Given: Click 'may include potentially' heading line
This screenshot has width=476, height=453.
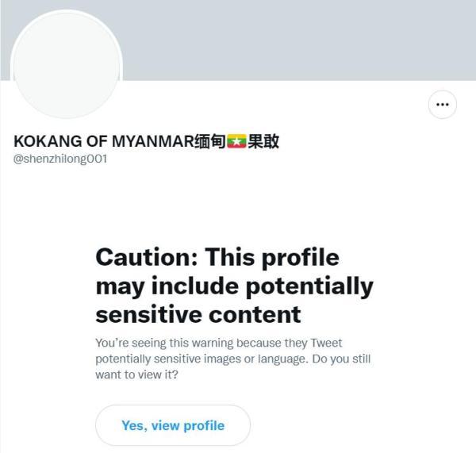Looking at the screenshot, I should pos(234,286).
